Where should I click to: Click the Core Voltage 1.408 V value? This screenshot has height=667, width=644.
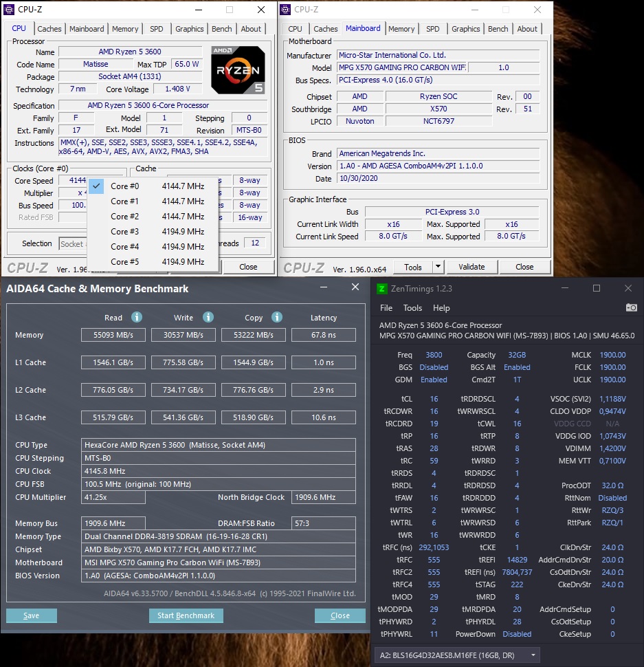(177, 89)
